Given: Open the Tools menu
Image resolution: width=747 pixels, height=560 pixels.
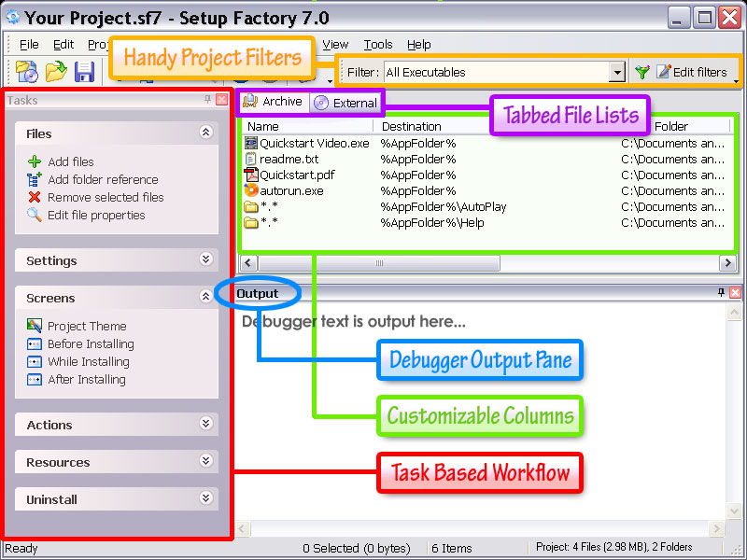Looking at the screenshot, I should [x=378, y=44].
